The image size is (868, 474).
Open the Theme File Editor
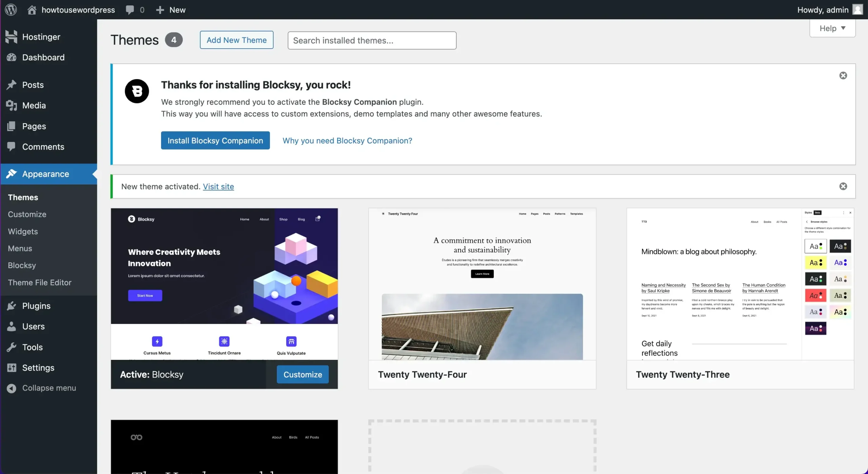tap(40, 283)
